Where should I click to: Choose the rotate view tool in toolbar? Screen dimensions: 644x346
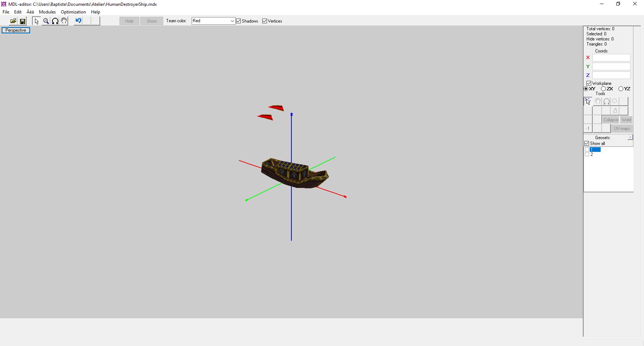click(55, 21)
